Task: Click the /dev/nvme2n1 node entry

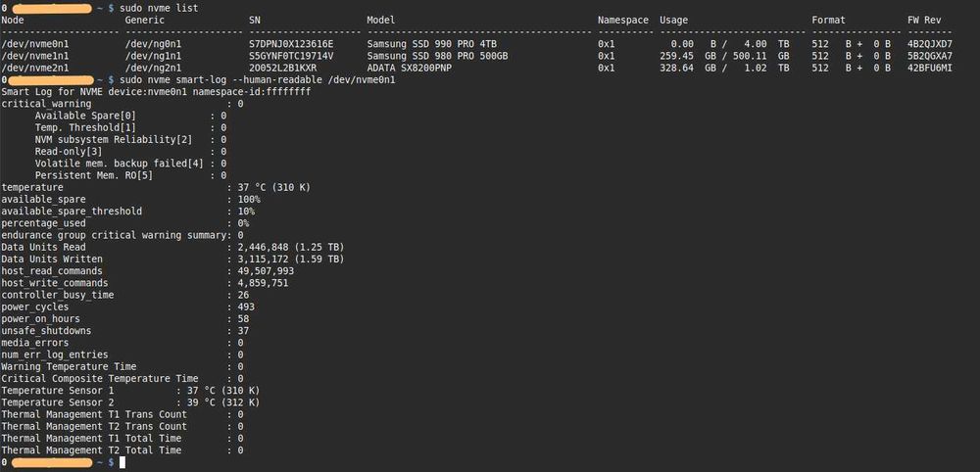Action: [35, 68]
